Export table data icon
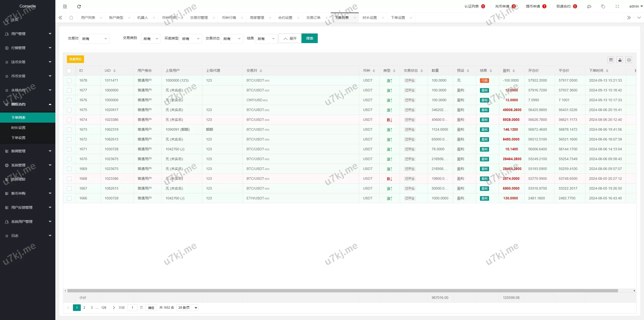This screenshot has width=644, height=320. pyautogui.click(x=620, y=60)
